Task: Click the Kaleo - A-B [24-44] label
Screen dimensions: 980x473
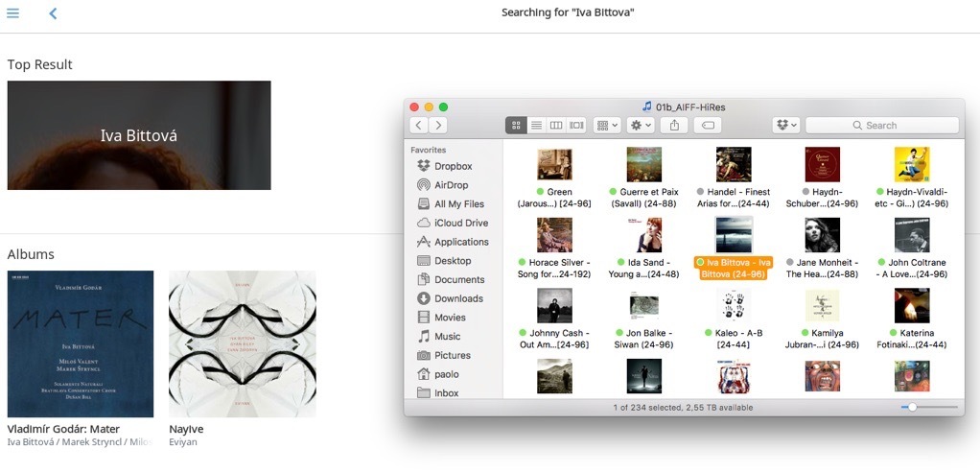Action: [x=734, y=339]
